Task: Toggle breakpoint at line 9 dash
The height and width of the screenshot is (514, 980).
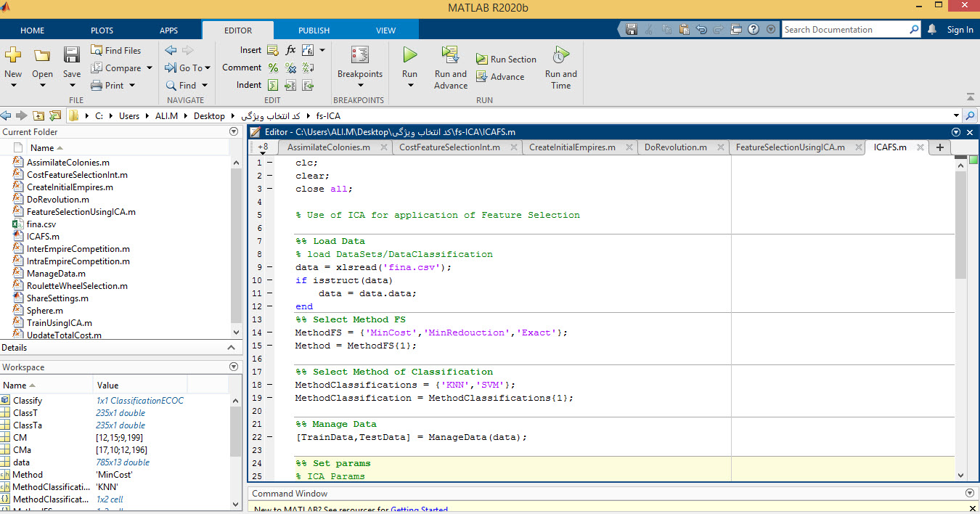Action: (x=269, y=267)
